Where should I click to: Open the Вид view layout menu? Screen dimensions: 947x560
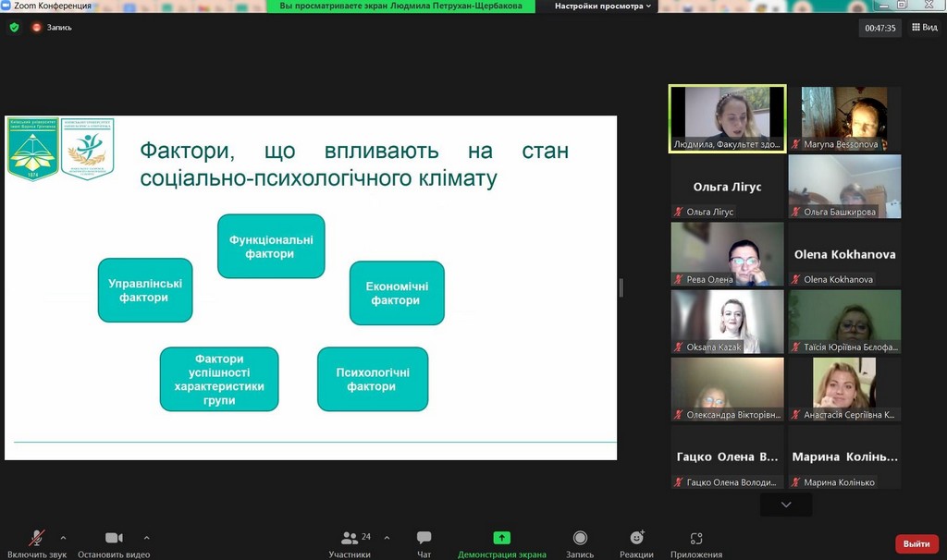[x=924, y=28]
